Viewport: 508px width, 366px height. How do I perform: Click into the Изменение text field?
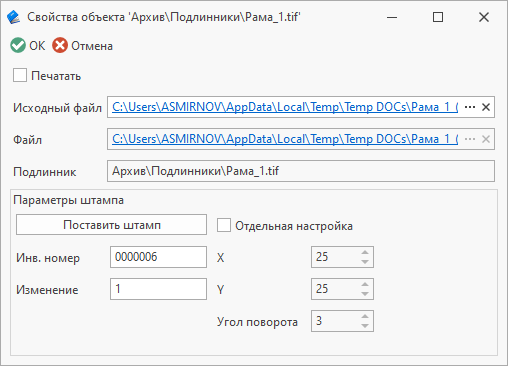pyautogui.click(x=158, y=289)
